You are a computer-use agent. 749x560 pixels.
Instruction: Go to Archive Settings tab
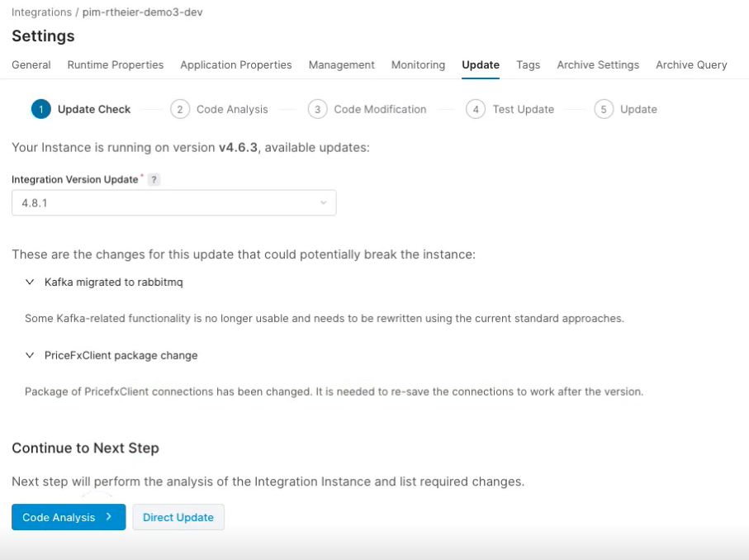(598, 65)
